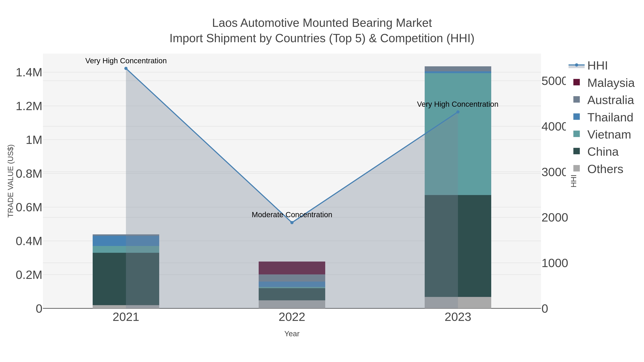
Task: Click the Thailand bar segment in 2021
Action: coord(126,241)
